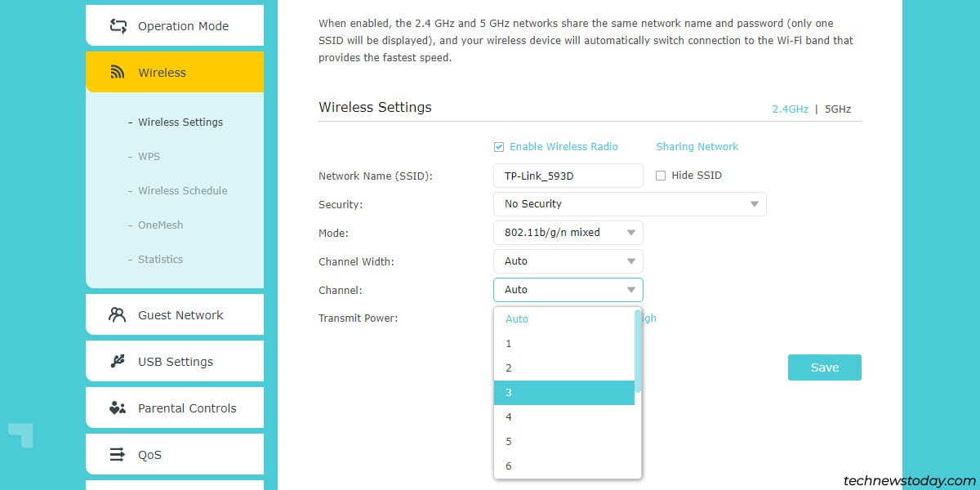
Task: Open the Operation Mode menu
Action: [x=175, y=26]
